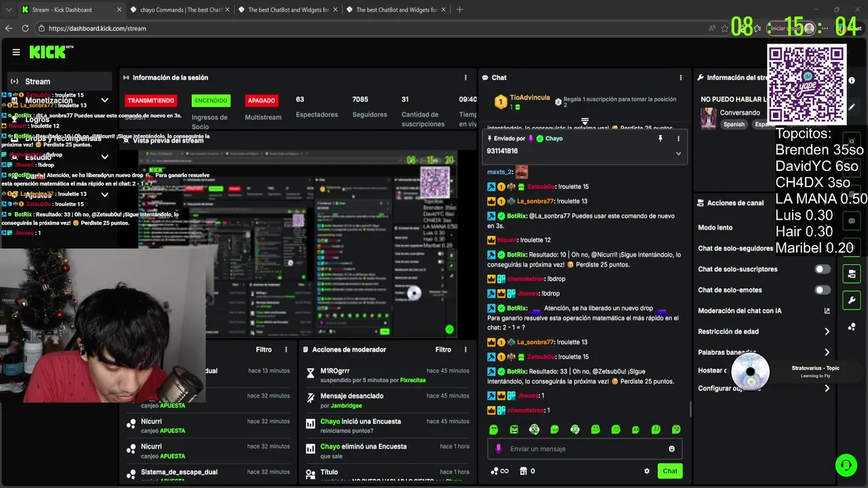Close the Stream - Kick Dashboard tab
Viewport: 868px width, 488px height.
(120, 9)
